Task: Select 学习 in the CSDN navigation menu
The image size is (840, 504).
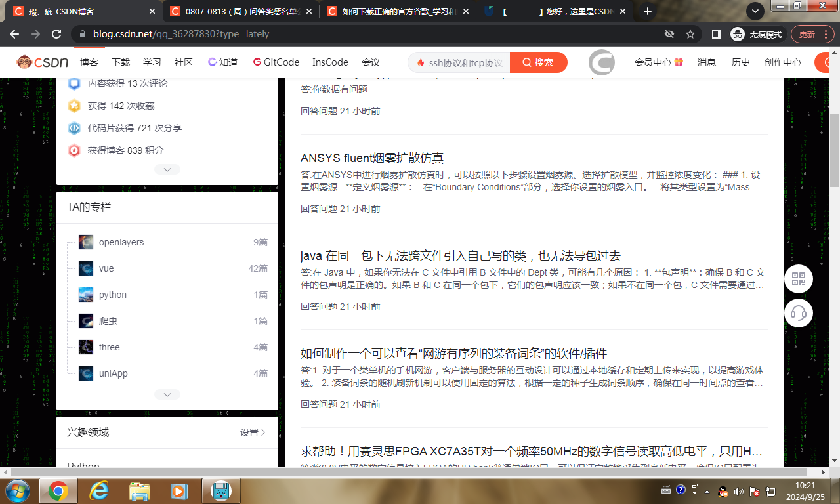Action: pos(152,62)
